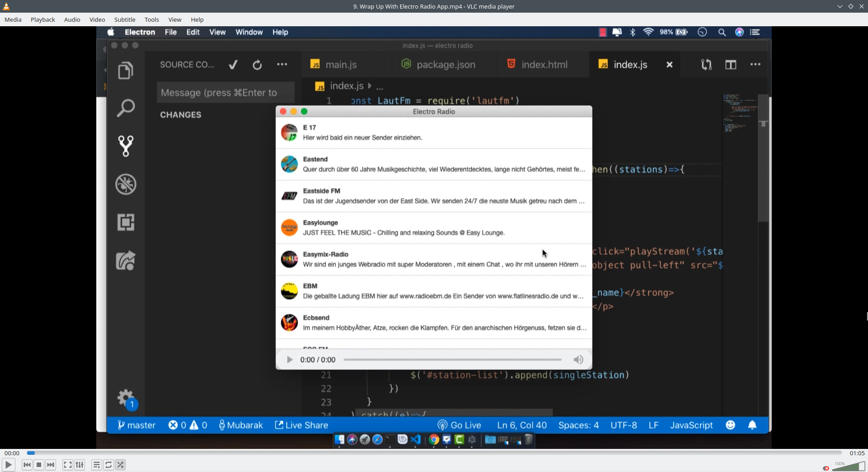
Task: Mute audio via VLC speaker icon
Action: (826, 468)
